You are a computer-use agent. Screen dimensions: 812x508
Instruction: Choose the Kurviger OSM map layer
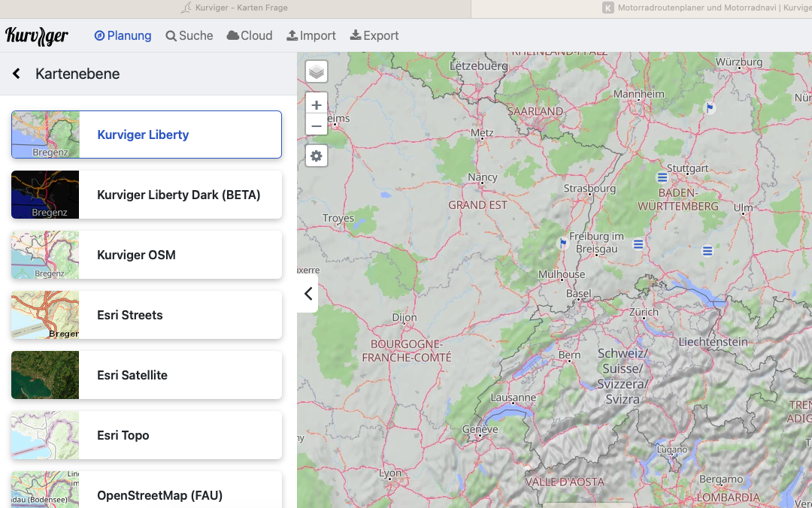coord(147,255)
